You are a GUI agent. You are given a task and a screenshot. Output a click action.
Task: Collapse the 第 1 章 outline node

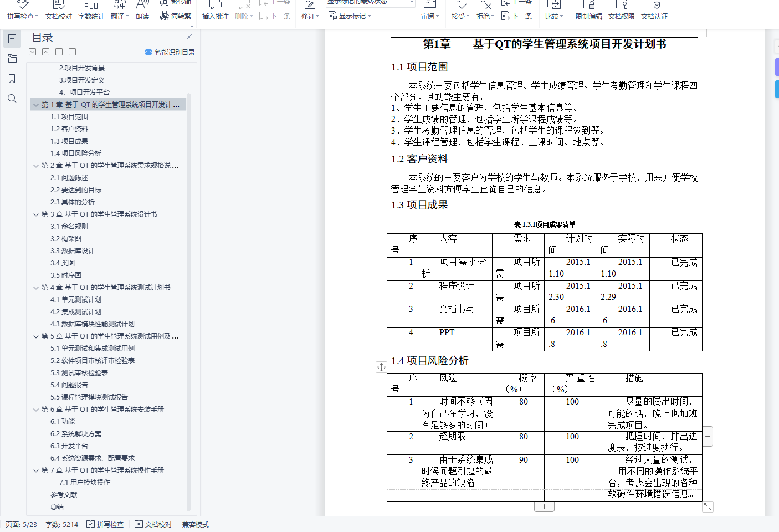click(x=36, y=105)
